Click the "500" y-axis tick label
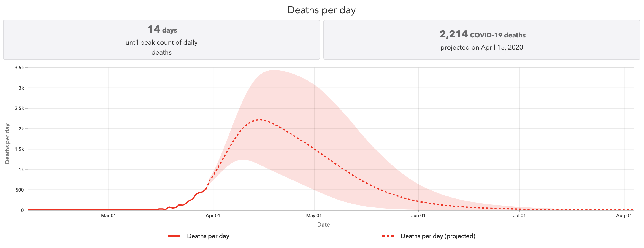 tap(20, 190)
